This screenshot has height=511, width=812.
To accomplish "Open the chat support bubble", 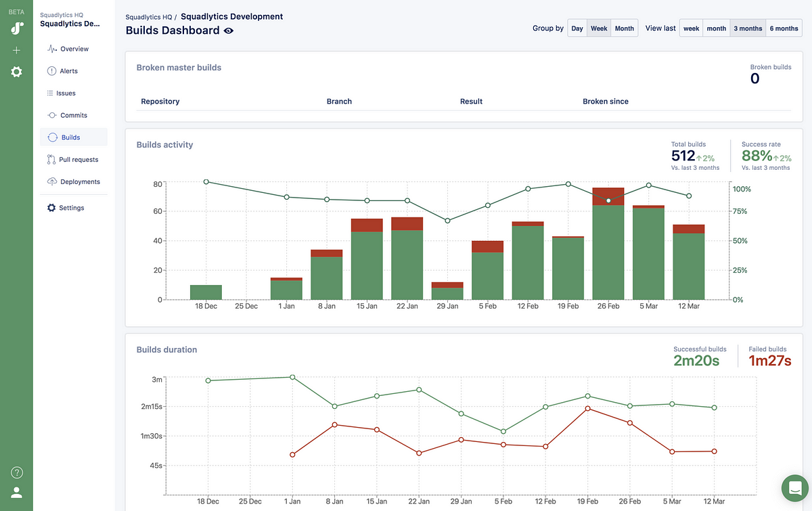I will (x=794, y=488).
